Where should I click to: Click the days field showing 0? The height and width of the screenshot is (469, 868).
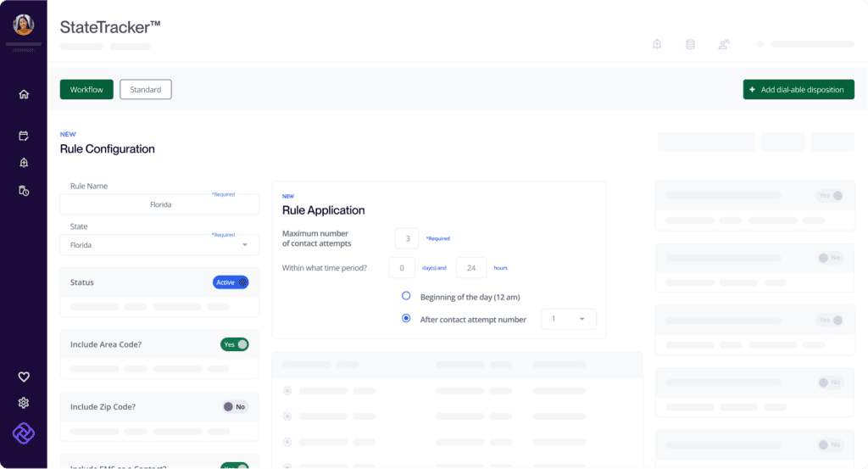[x=402, y=268]
